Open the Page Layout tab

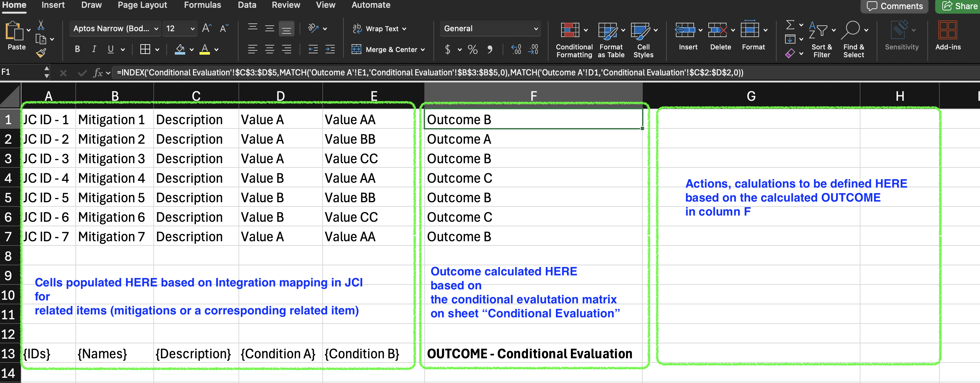[142, 5]
